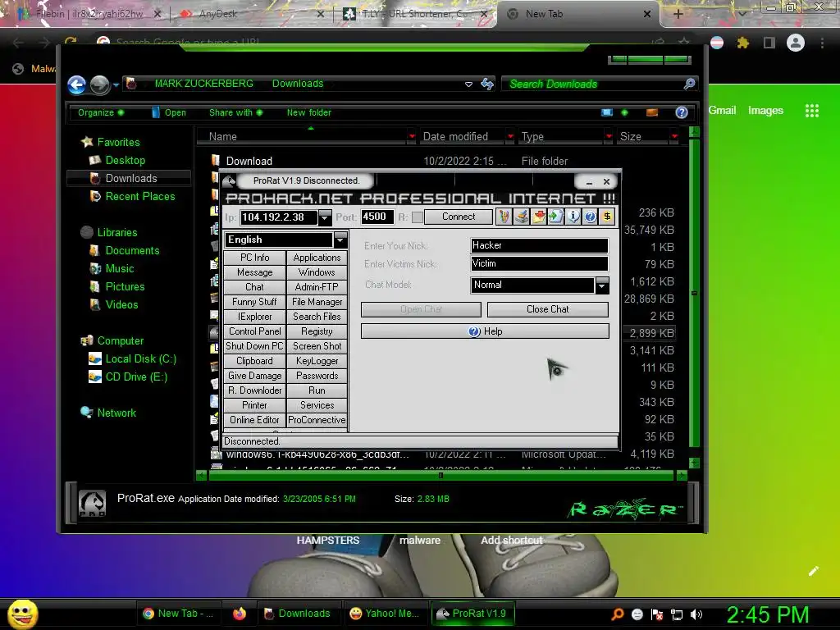Expand the IP address dropdown arrow
840x630 pixels.
[x=325, y=217]
